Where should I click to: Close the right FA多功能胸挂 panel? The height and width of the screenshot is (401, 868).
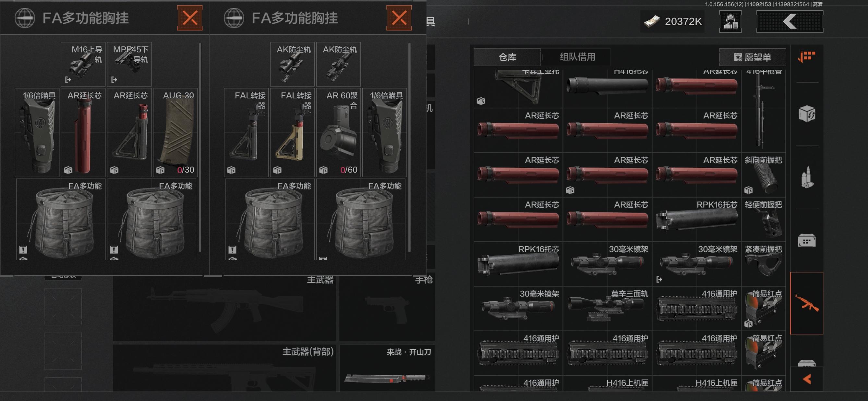pyautogui.click(x=399, y=18)
